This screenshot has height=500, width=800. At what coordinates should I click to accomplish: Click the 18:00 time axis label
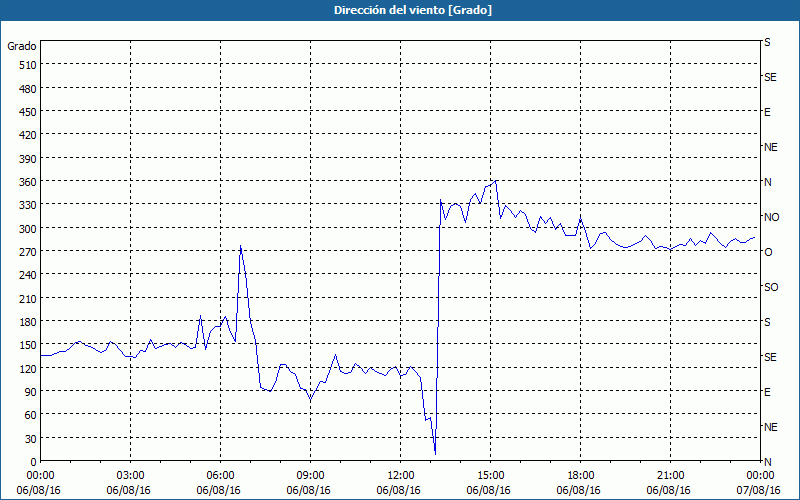tap(580, 476)
